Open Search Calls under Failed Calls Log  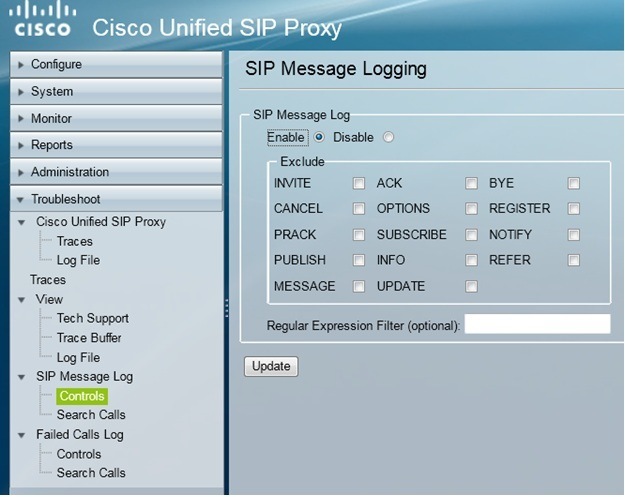[91, 473]
